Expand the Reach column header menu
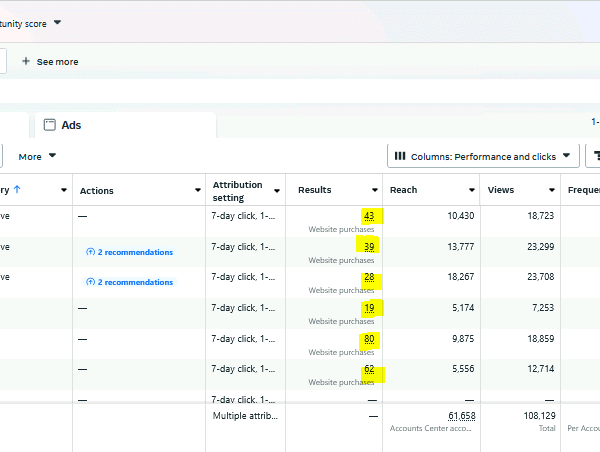600x452 pixels. (x=472, y=190)
